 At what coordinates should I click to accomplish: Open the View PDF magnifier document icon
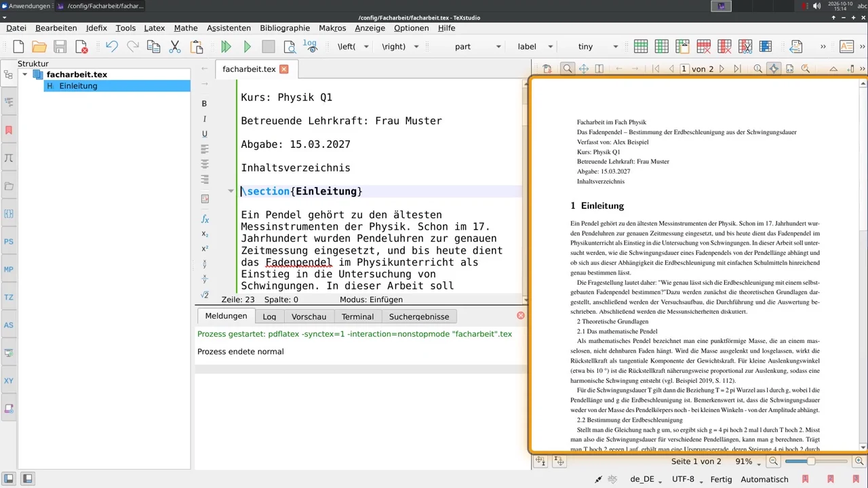pos(290,47)
